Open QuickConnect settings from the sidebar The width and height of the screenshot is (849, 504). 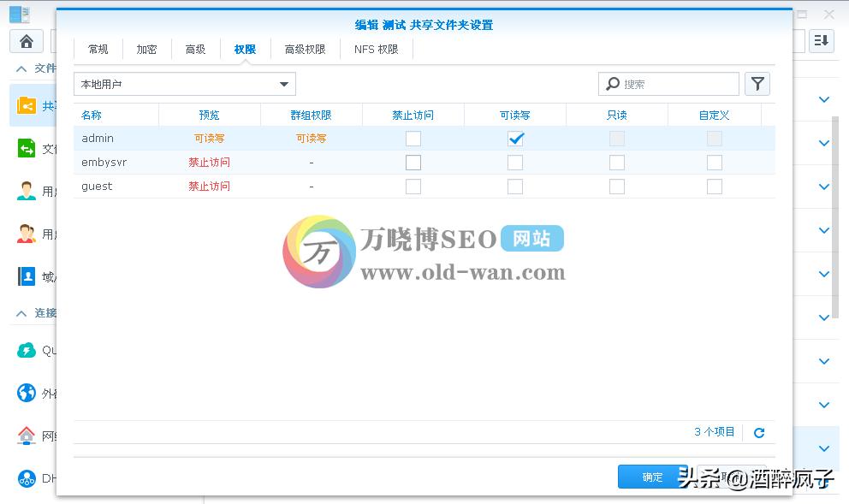(24, 351)
